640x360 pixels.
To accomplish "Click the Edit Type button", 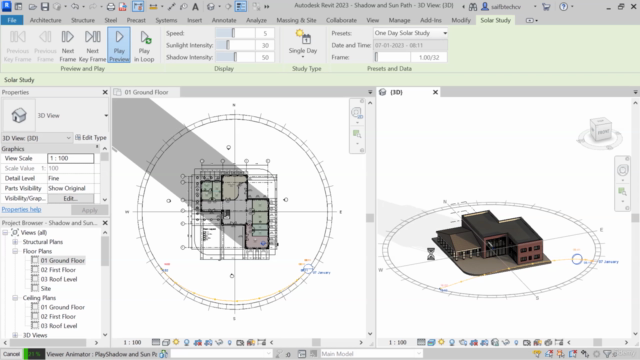I will 91,138.
